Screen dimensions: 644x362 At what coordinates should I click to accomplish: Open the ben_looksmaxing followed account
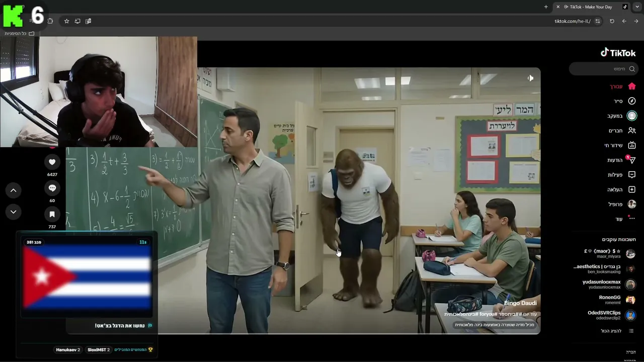click(x=605, y=269)
